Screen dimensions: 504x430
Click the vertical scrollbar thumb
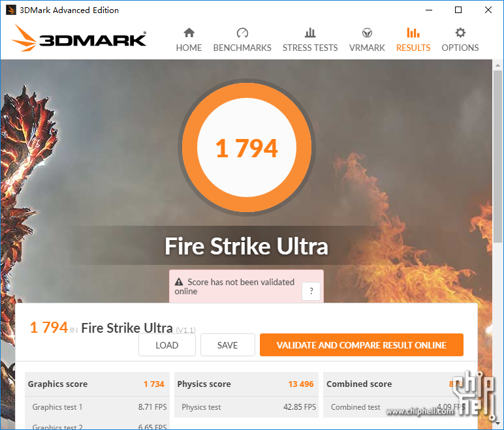tap(497, 157)
